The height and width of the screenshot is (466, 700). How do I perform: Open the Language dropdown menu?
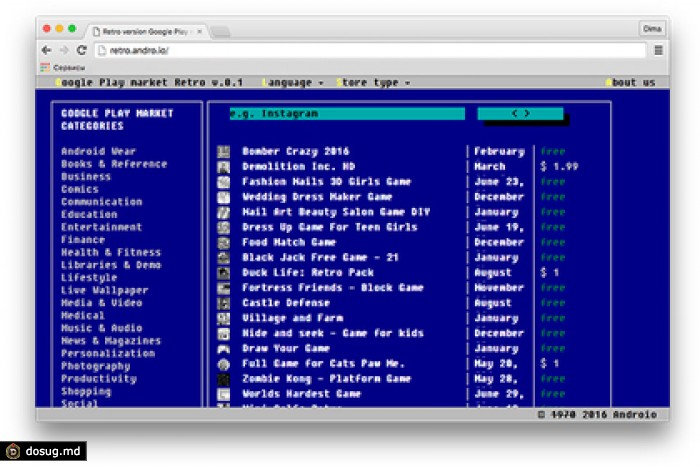point(292,83)
